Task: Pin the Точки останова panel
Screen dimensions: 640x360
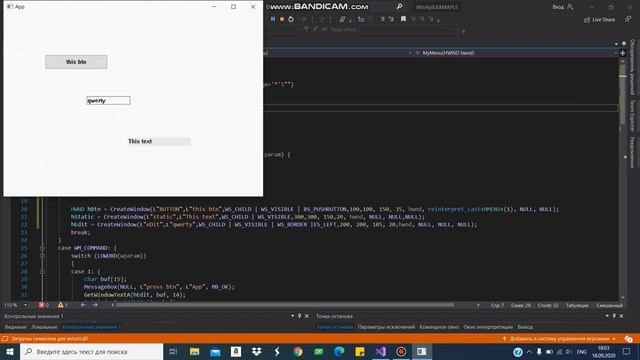Action: point(614,316)
